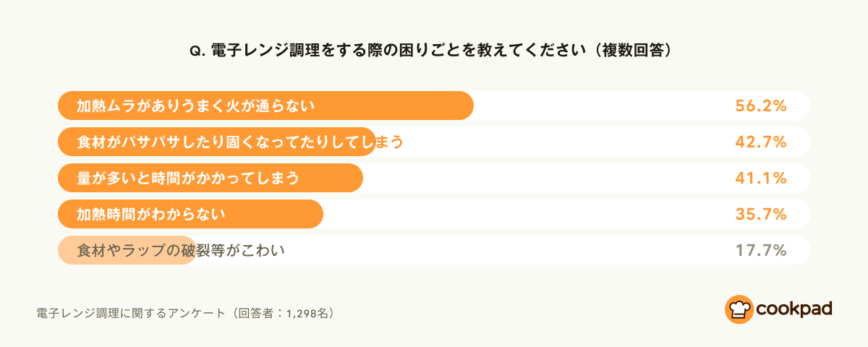Image resolution: width=868 pixels, height=347 pixels.
Task: Click the cookpad chef hat logo icon
Action: pyautogui.click(x=739, y=309)
